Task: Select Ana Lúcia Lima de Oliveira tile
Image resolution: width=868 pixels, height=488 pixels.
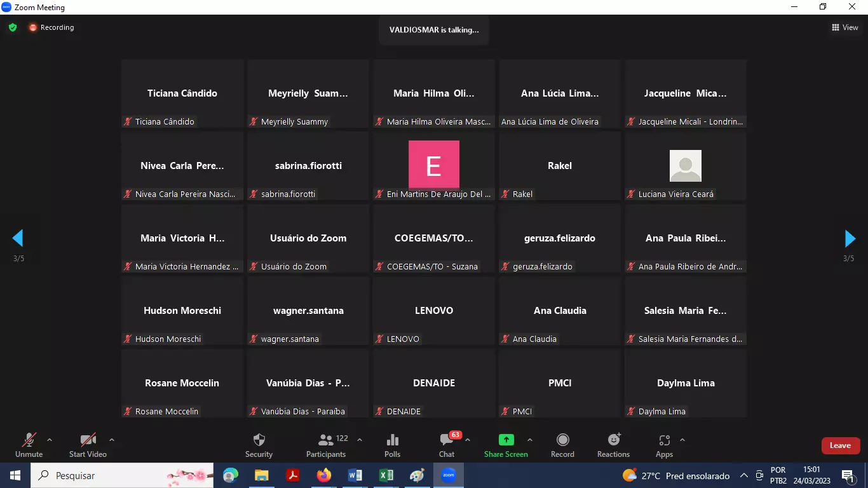Action: pyautogui.click(x=560, y=93)
